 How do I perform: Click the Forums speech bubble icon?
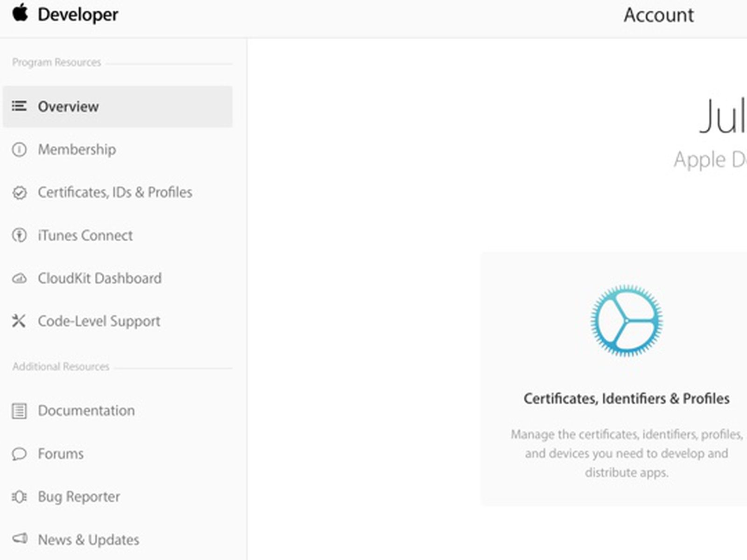tap(19, 454)
